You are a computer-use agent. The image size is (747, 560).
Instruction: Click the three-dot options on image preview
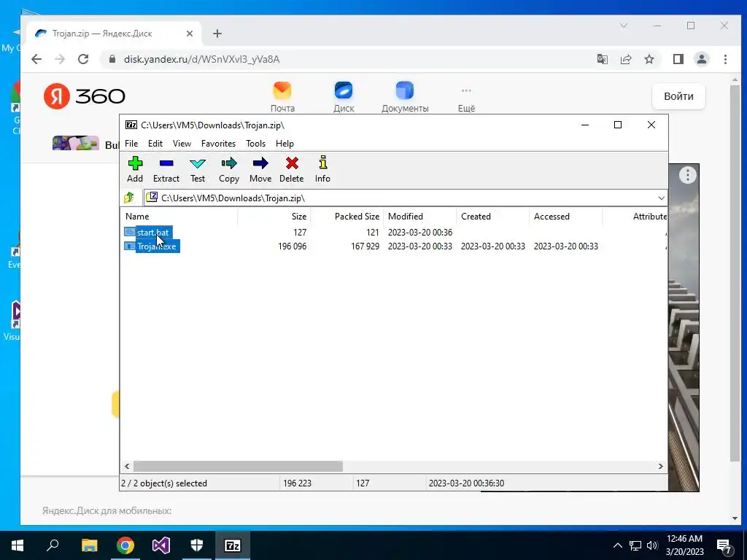point(687,175)
